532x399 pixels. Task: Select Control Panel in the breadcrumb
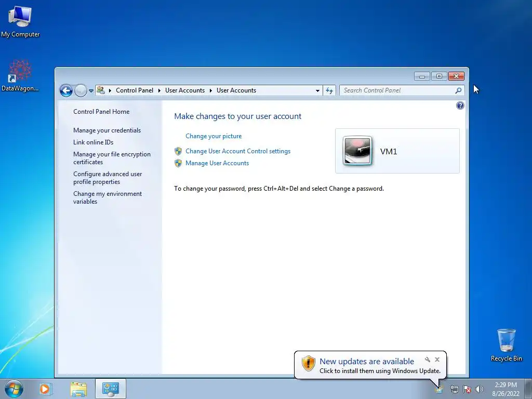coord(135,90)
